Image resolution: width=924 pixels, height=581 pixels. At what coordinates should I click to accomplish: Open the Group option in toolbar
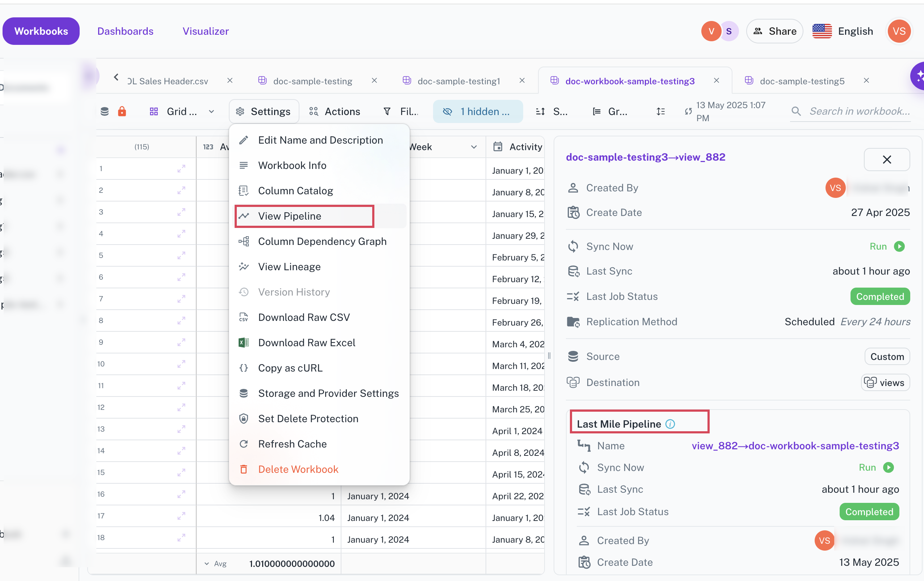[610, 111]
